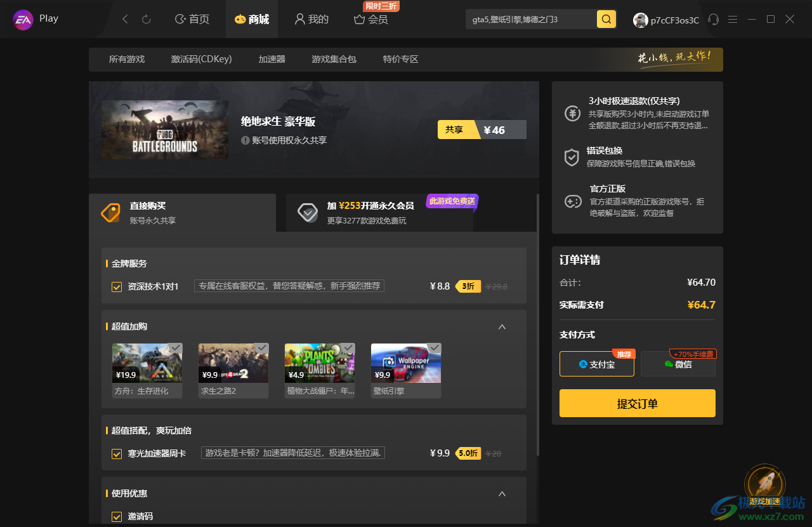Open customer service headset icon

714,19
